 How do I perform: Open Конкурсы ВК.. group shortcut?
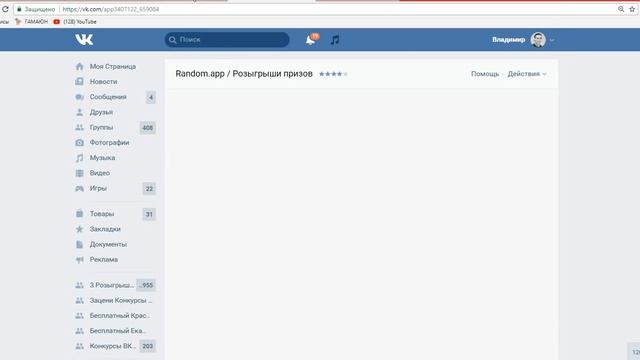coord(113,346)
